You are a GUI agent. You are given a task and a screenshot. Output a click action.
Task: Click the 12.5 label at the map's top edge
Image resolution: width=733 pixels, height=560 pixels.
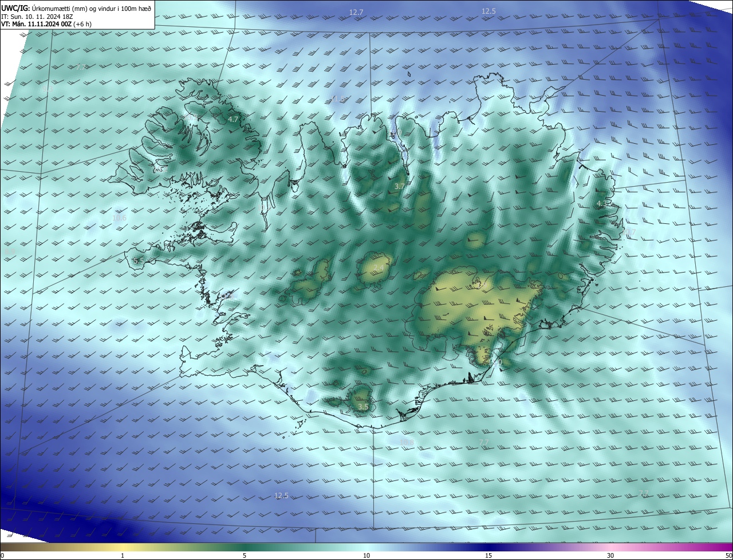(x=488, y=11)
